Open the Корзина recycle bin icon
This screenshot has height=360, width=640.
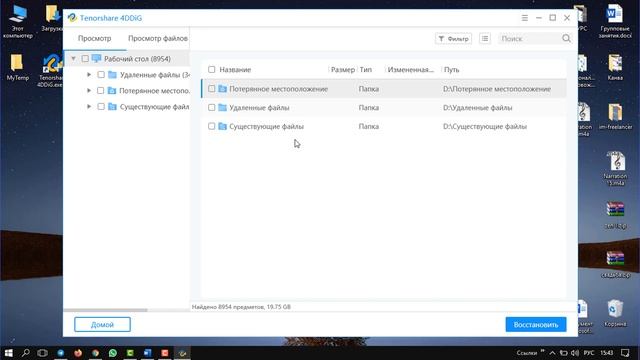(x=615, y=313)
